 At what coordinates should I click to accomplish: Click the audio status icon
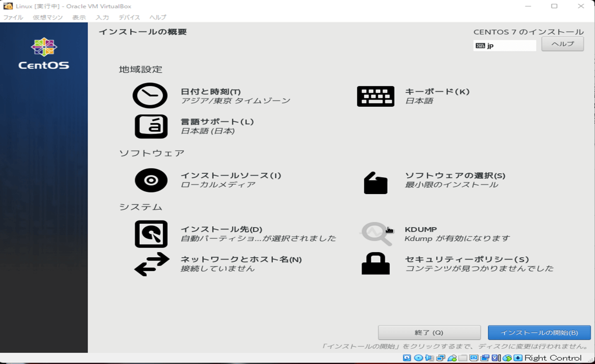(x=429, y=358)
